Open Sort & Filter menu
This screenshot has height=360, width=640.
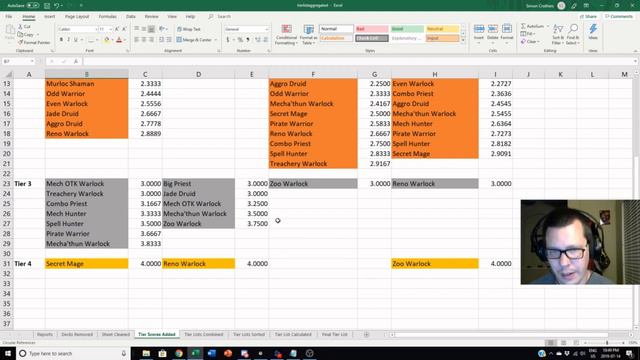(558, 34)
